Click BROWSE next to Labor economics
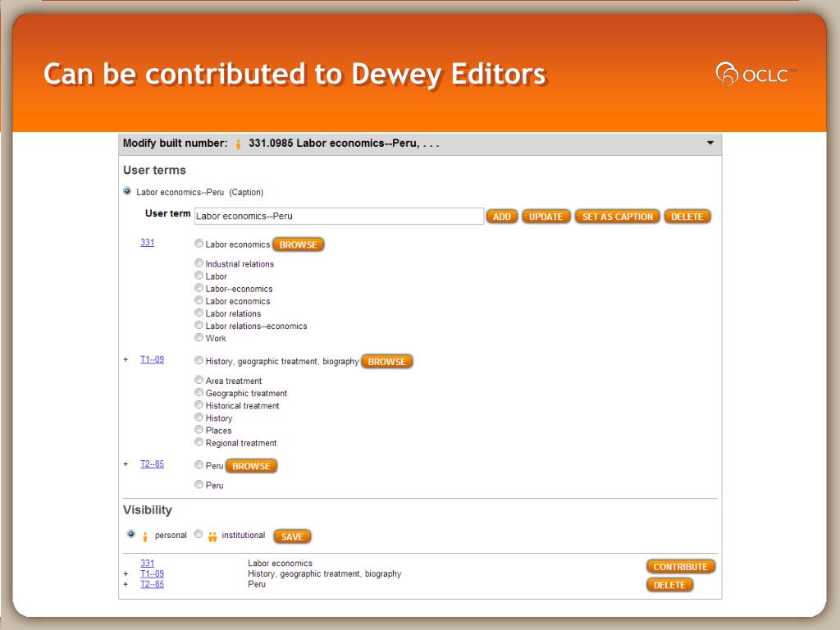 pyautogui.click(x=298, y=244)
